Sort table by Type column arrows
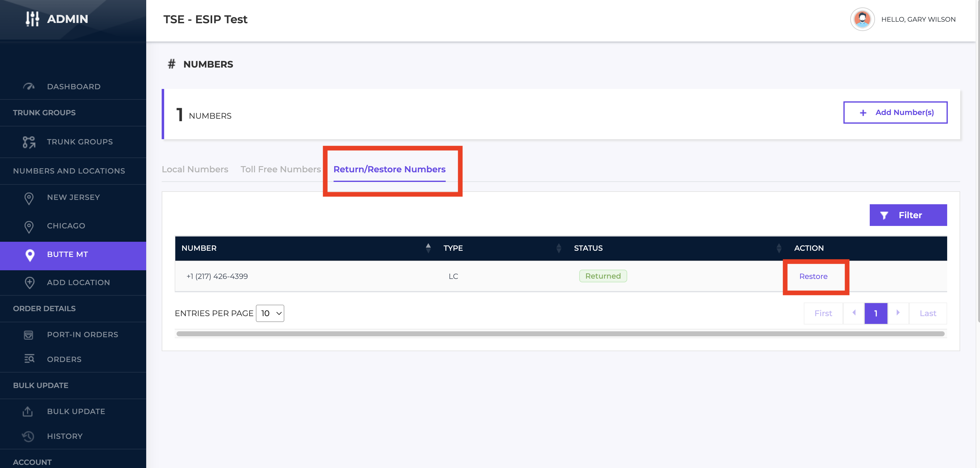 click(559, 248)
